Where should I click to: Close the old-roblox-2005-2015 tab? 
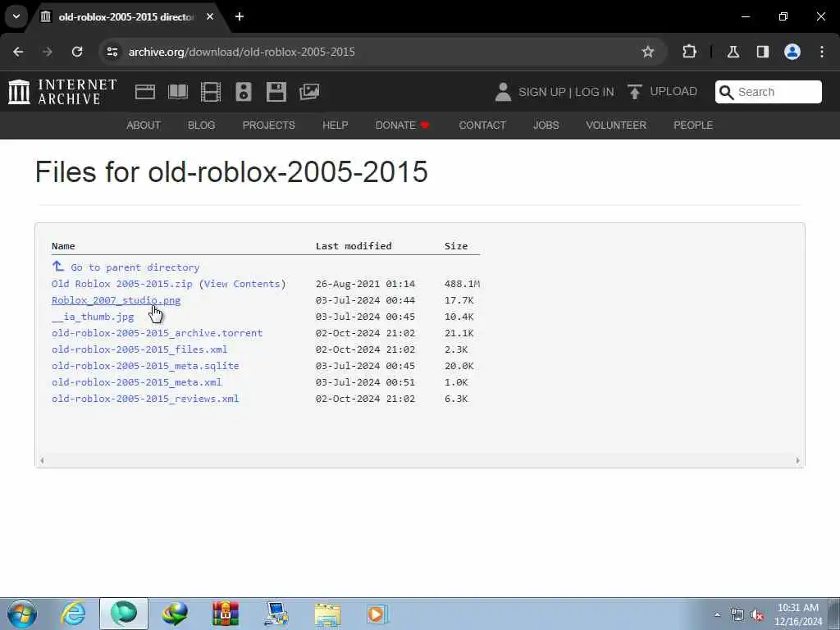tap(210, 16)
